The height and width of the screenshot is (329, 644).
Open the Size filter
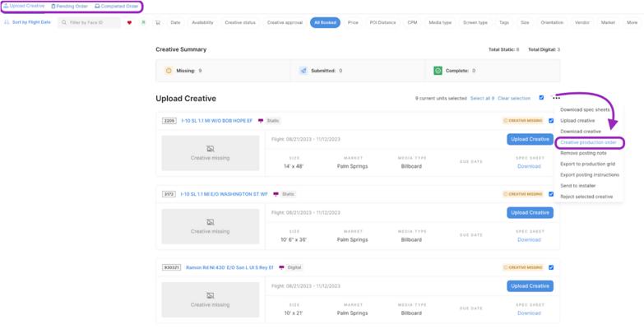click(525, 22)
